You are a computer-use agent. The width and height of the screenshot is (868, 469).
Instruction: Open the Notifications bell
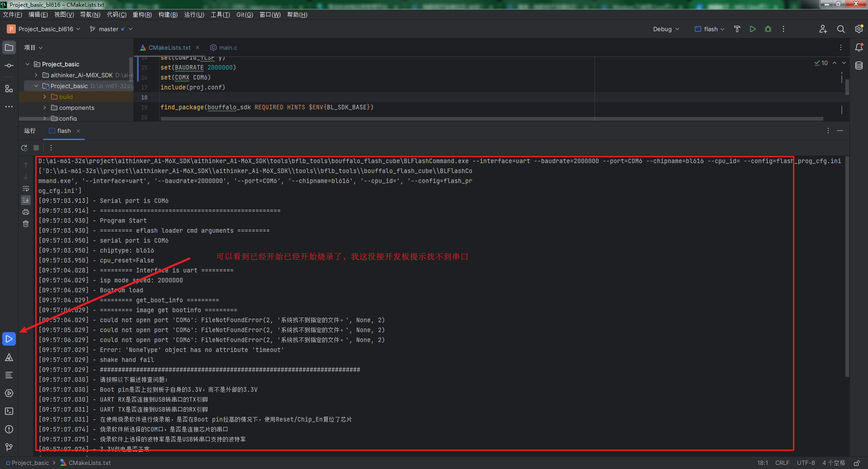[x=859, y=47]
